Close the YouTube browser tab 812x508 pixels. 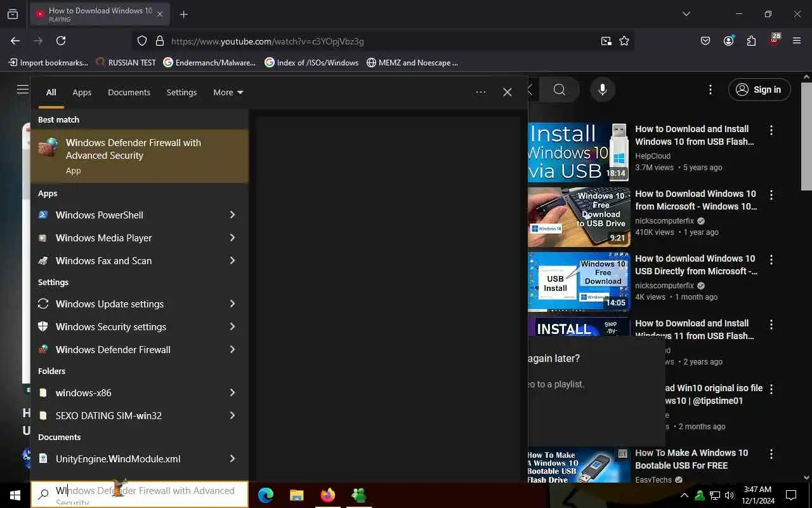(x=160, y=14)
